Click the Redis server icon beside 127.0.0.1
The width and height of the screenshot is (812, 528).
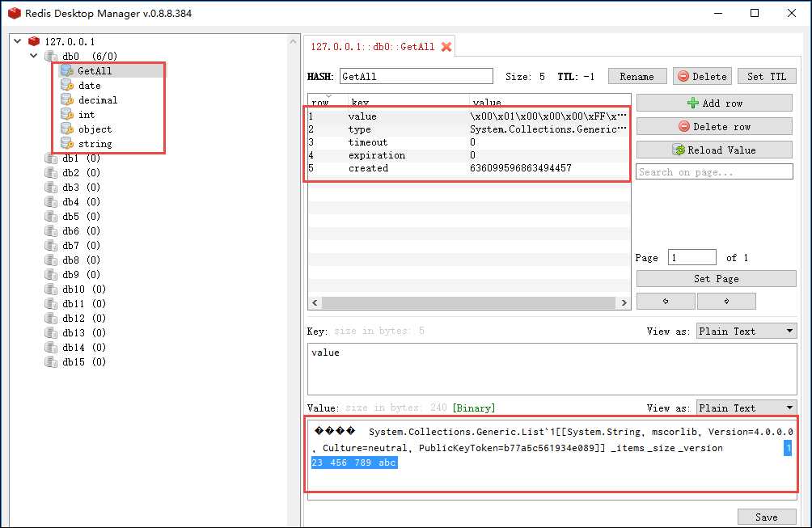(34, 41)
